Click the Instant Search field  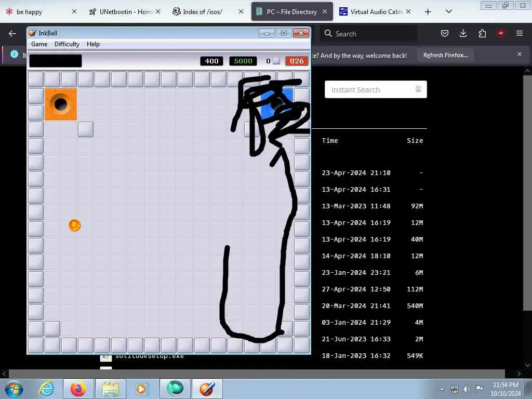pos(376,89)
